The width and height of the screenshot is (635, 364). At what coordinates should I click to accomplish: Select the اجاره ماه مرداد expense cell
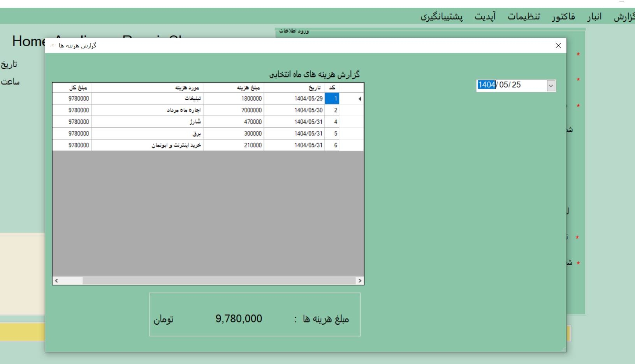click(147, 110)
